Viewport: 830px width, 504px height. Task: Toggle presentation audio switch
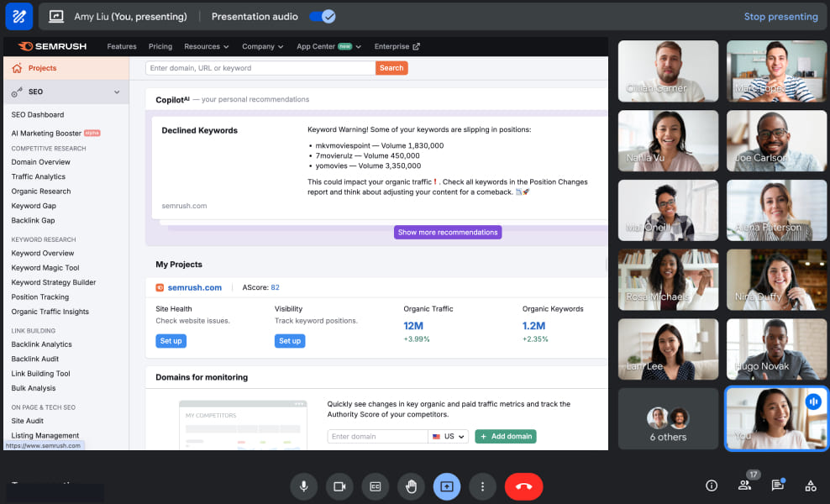point(322,16)
